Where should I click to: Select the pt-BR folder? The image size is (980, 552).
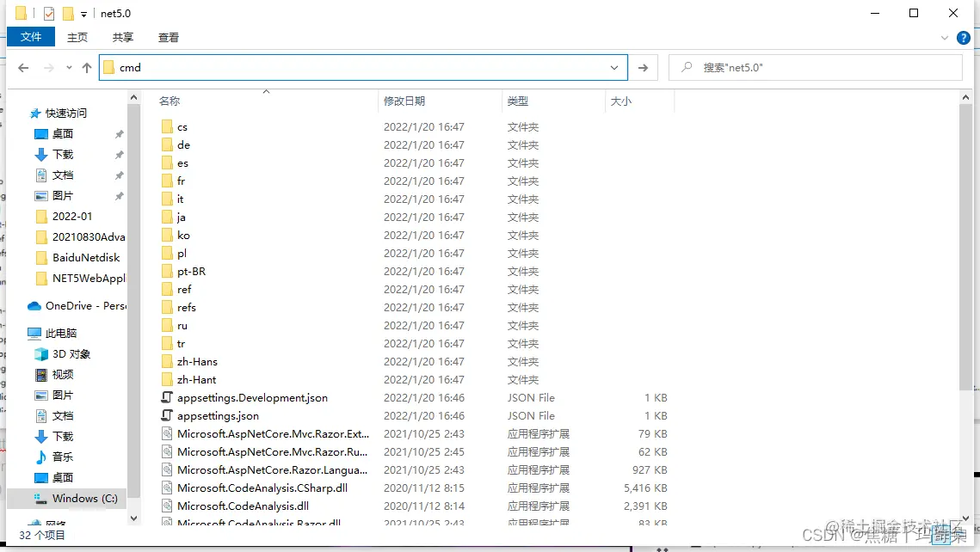[191, 271]
